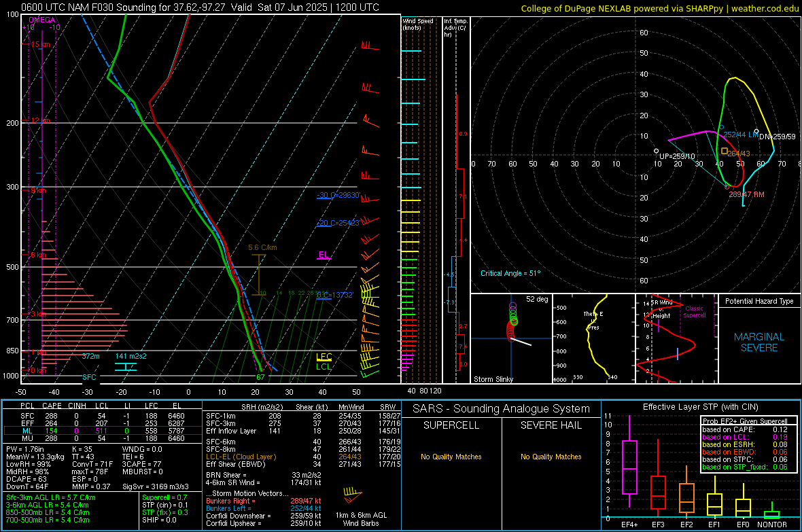Click '289/47 RM' label on hodograph
Screen dimensions: 802x532
pos(746,194)
